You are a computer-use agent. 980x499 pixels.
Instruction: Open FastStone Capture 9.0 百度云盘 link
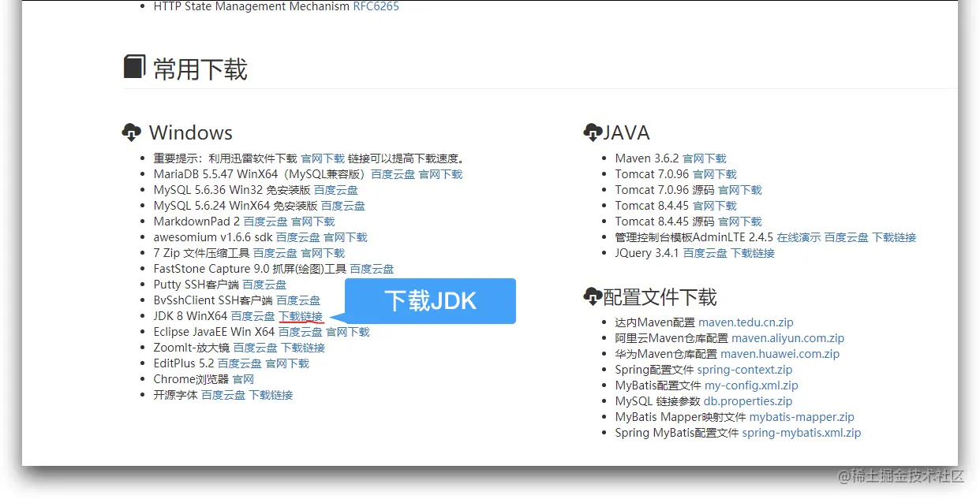372,269
